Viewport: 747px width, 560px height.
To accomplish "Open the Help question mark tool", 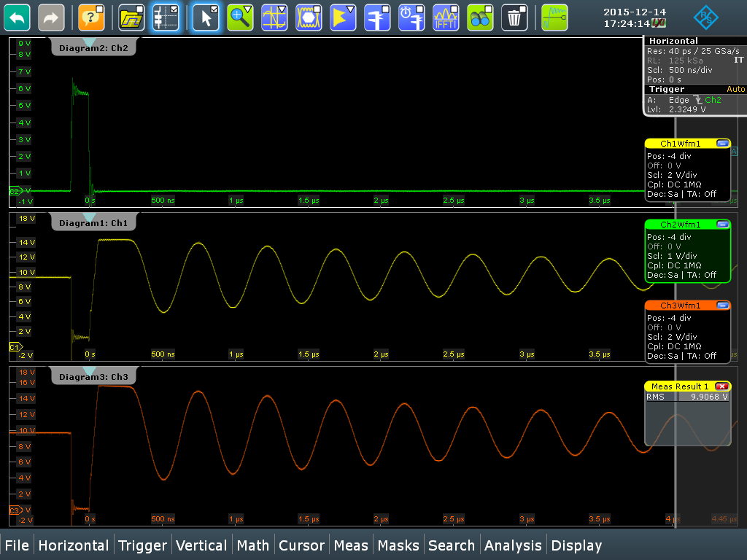I will pyautogui.click(x=91, y=17).
